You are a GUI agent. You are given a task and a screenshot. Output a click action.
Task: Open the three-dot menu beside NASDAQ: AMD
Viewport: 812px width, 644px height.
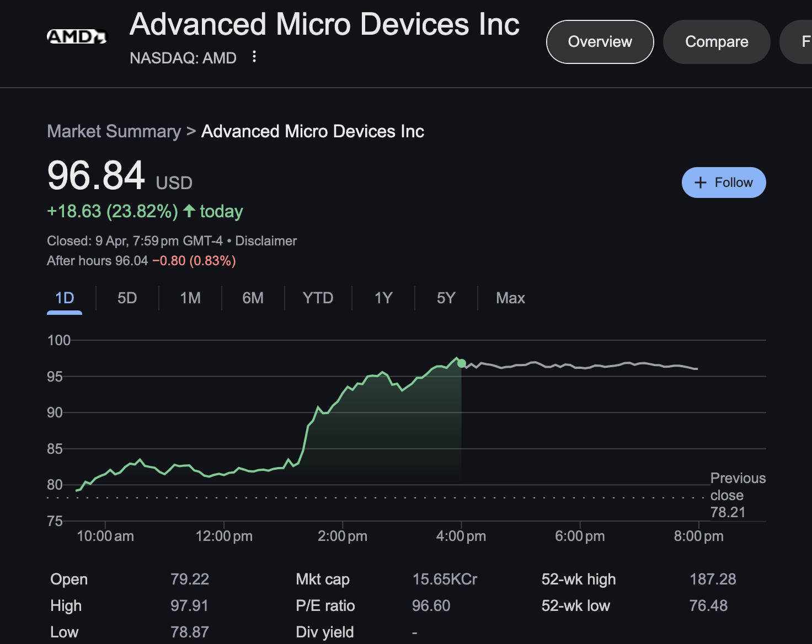tap(254, 57)
